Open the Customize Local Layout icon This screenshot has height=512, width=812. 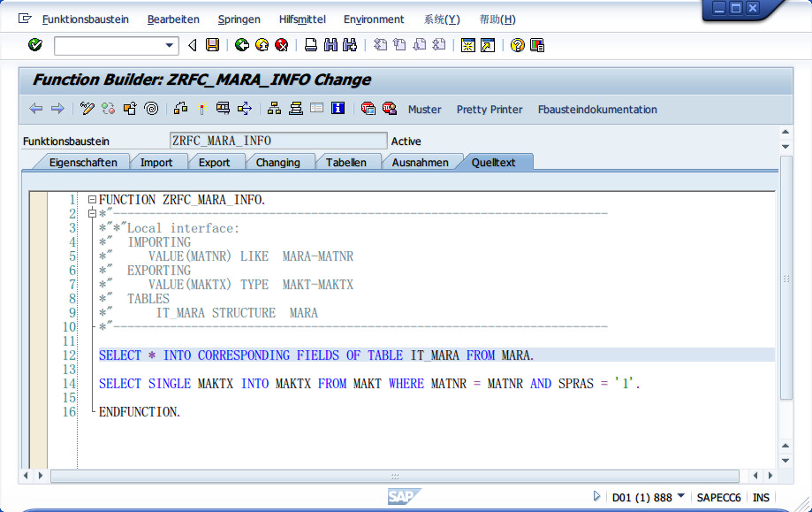point(537,46)
